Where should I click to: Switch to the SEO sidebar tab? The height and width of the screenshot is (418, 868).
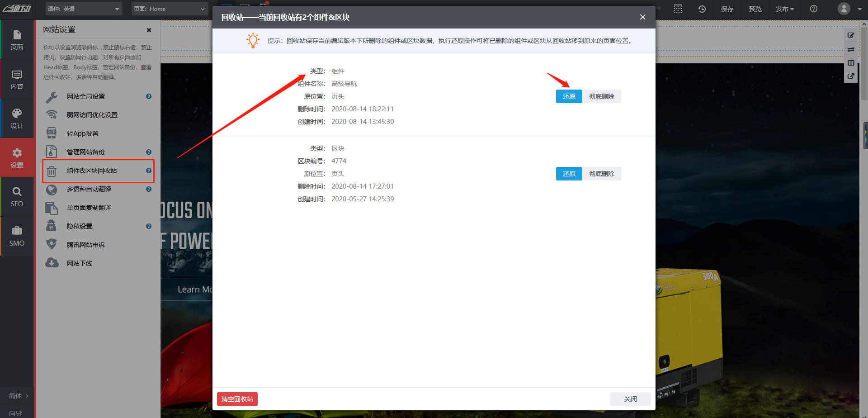click(17, 196)
